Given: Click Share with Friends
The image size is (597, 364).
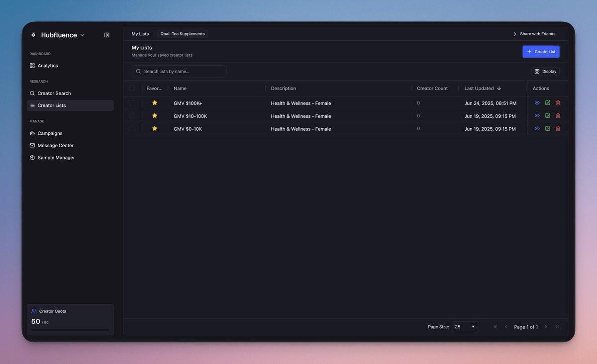Looking at the screenshot, I should pos(534,34).
